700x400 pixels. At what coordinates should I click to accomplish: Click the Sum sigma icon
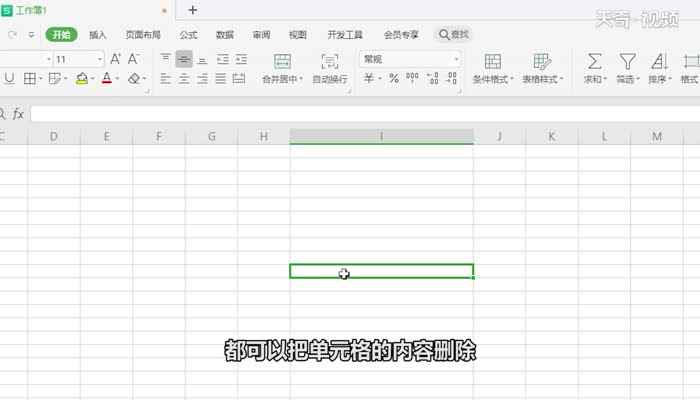[594, 61]
